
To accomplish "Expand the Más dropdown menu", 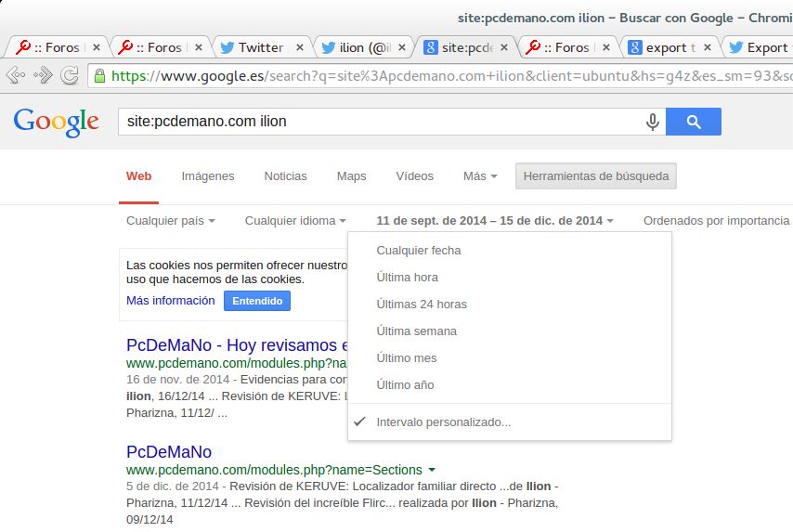I will point(480,176).
